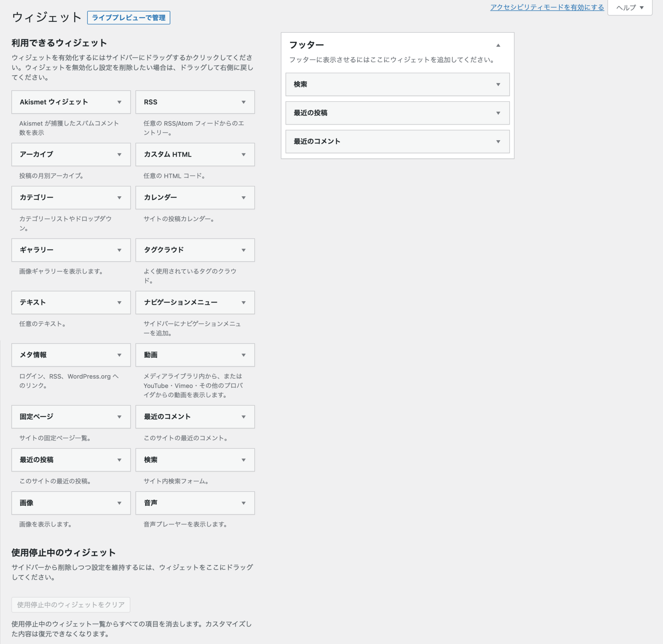Collapse the フッター sidebar panel arrow
Viewport: 663px width, 644px height.
[498, 45]
